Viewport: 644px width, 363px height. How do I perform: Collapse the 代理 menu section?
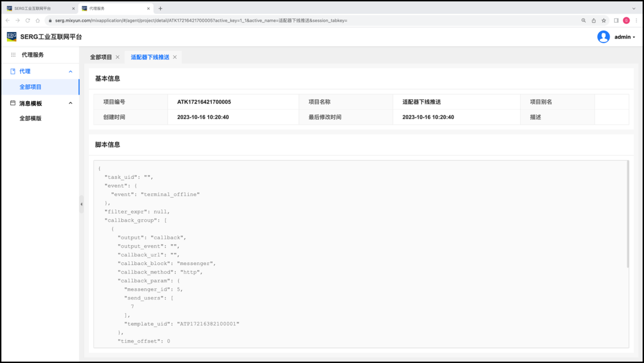[71, 72]
